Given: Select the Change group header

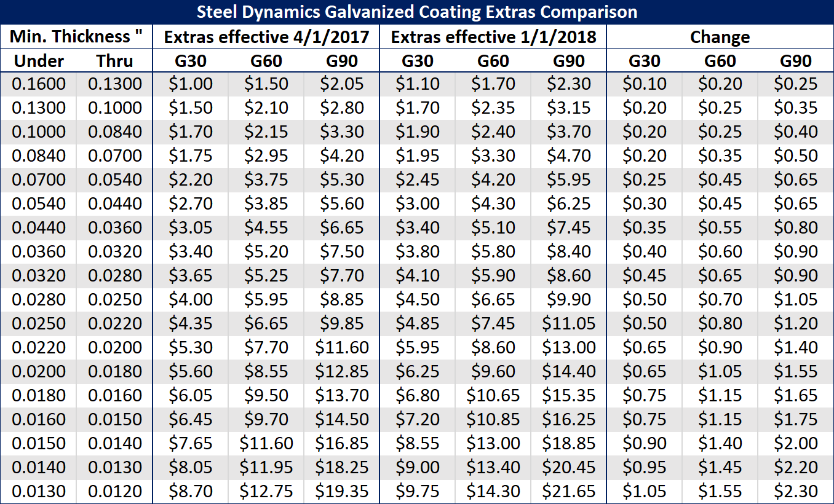Looking at the screenshot, I should (x=720, y=37).
